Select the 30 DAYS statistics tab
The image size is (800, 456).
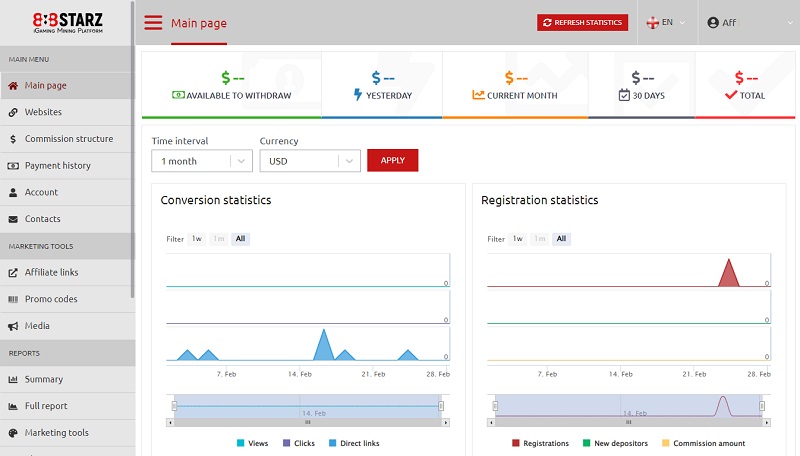point(642,85)
